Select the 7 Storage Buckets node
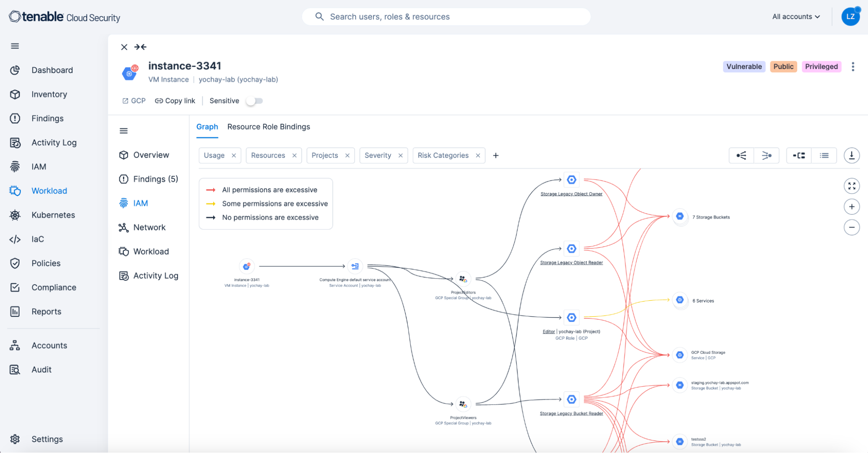Screen dimensions: 868x453 pyautogui.click(x=680, y=217)
